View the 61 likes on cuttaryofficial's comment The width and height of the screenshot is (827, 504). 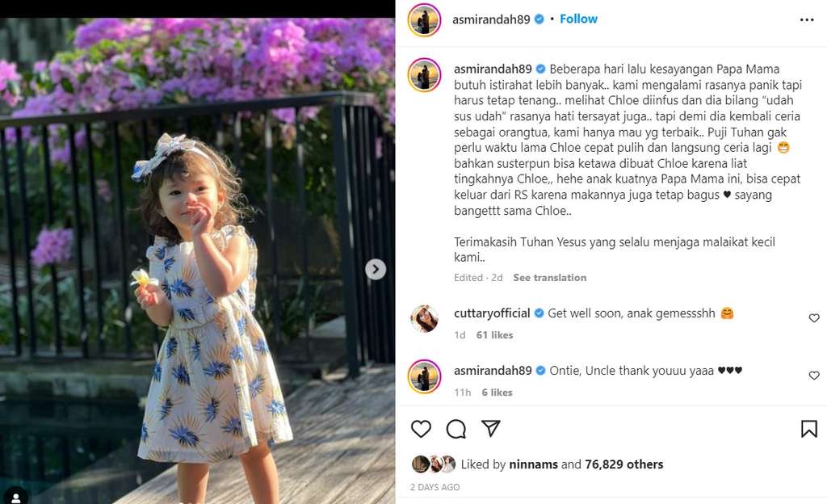(494, 335)
